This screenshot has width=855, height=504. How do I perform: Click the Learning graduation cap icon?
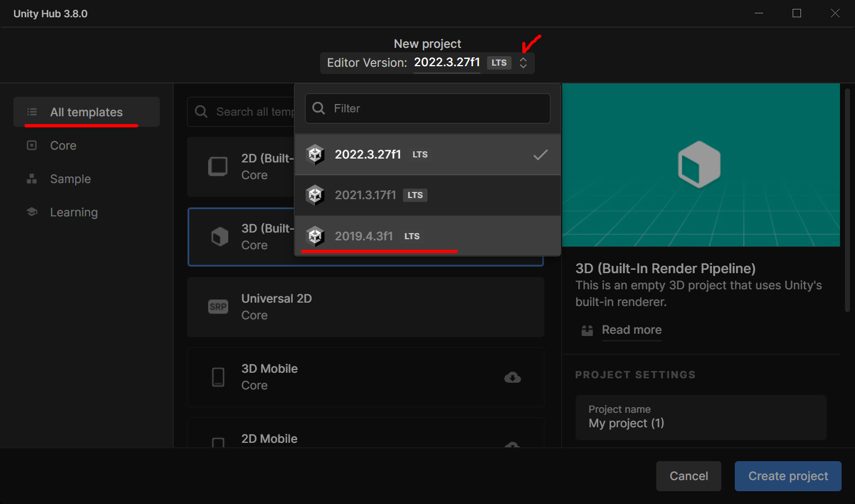click(x=32, y=212)
